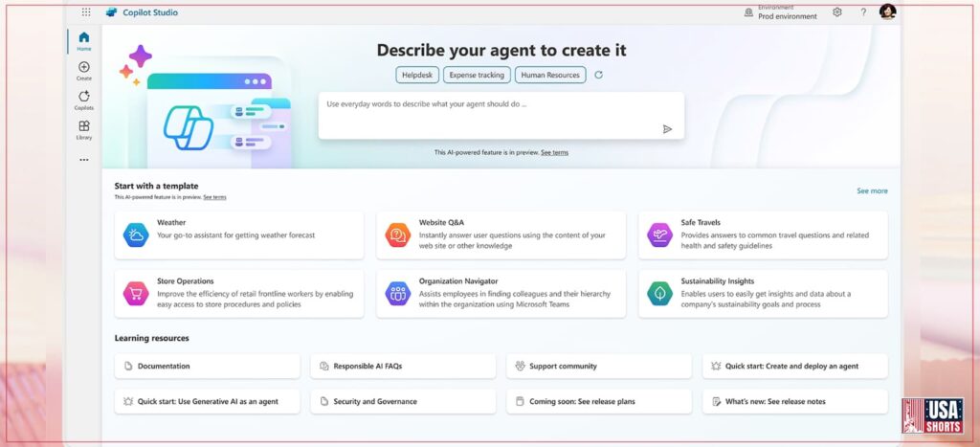Open the app launcher grid icon

point(86,11)
